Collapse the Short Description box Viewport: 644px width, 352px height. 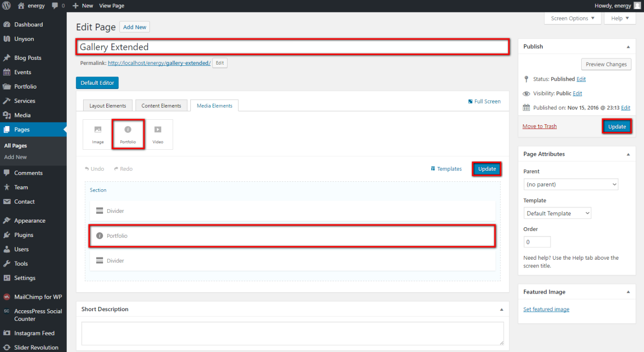pos(501,309)
